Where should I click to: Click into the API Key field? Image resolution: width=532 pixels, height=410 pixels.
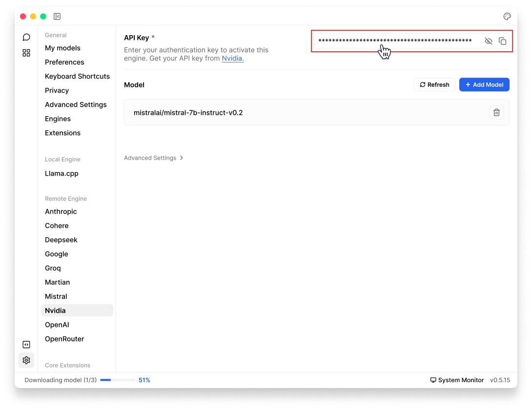pyautogui.click(x=395, y=41)
